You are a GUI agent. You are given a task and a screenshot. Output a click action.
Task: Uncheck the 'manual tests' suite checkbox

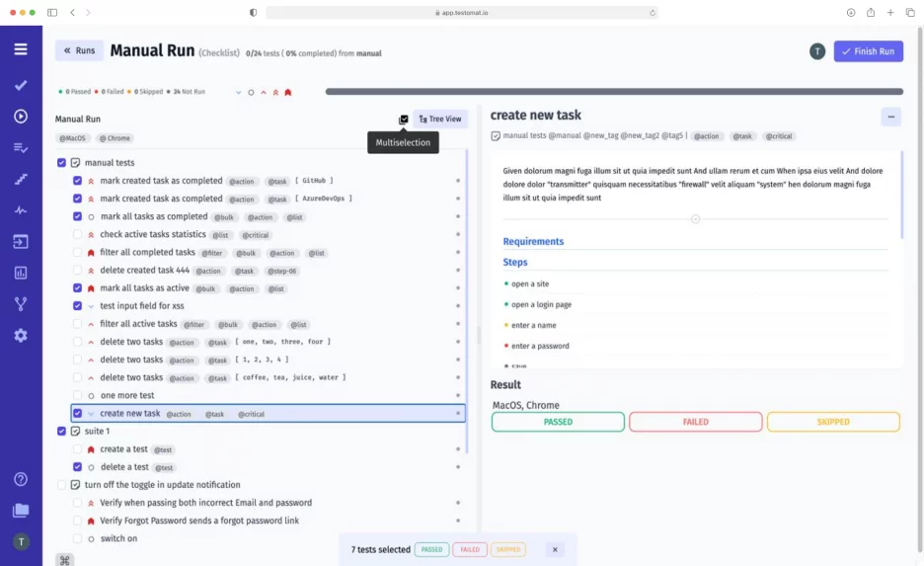(61, 163)
